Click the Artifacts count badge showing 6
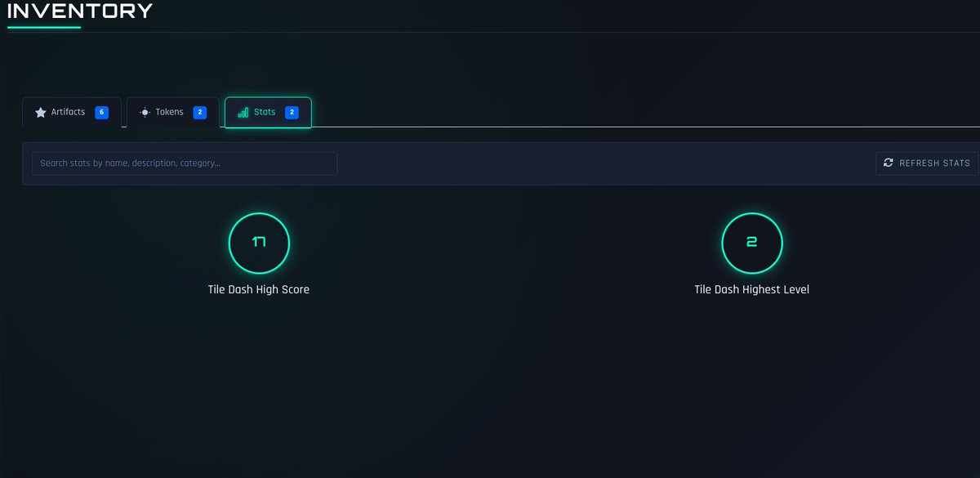980x478 pixels. coord(102,113)
